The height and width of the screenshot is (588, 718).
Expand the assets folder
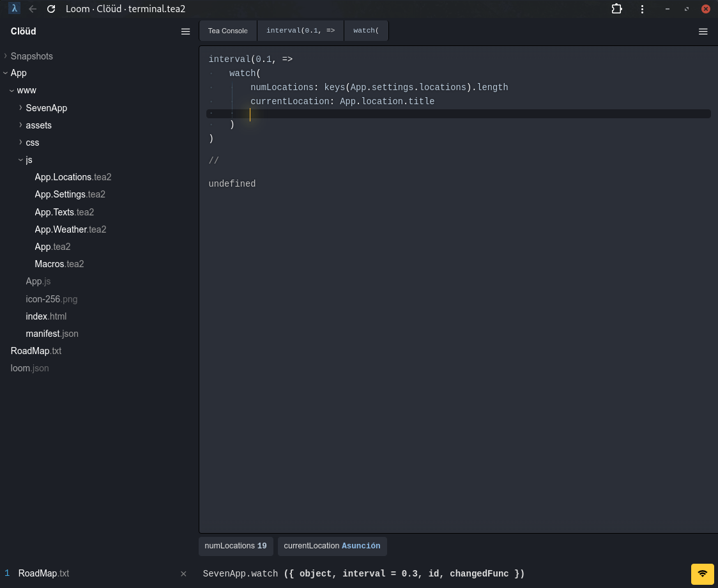[20, 125]
